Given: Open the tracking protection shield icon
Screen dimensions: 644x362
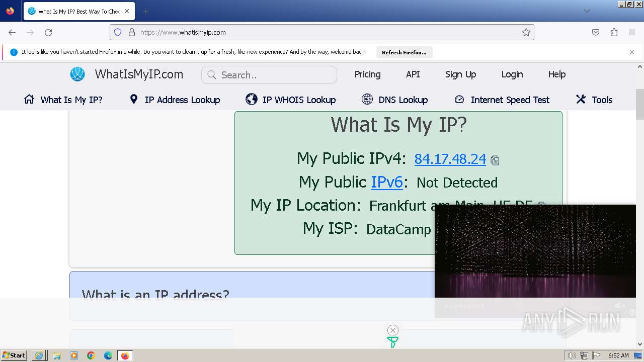Looking at the screenshot, I should (x=118, y=32).
